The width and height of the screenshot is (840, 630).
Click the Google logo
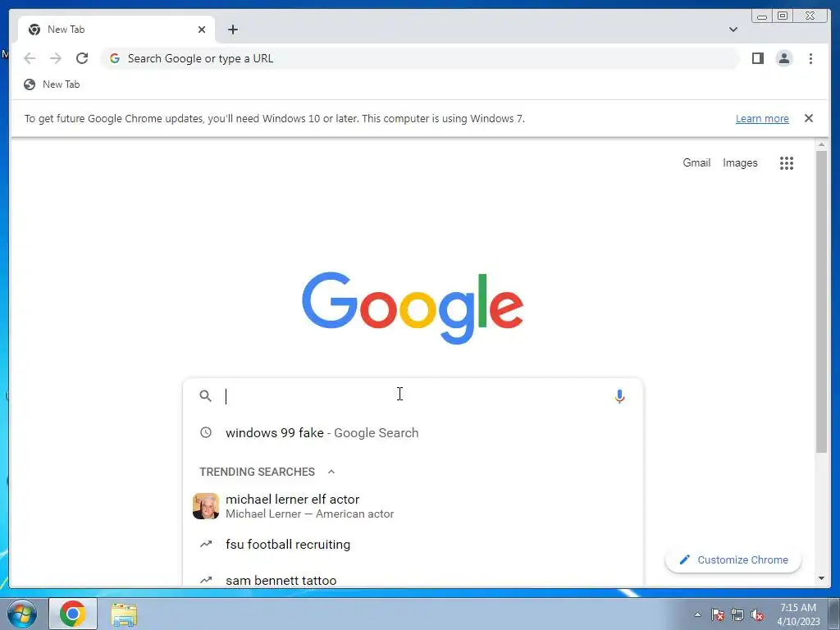413,308
